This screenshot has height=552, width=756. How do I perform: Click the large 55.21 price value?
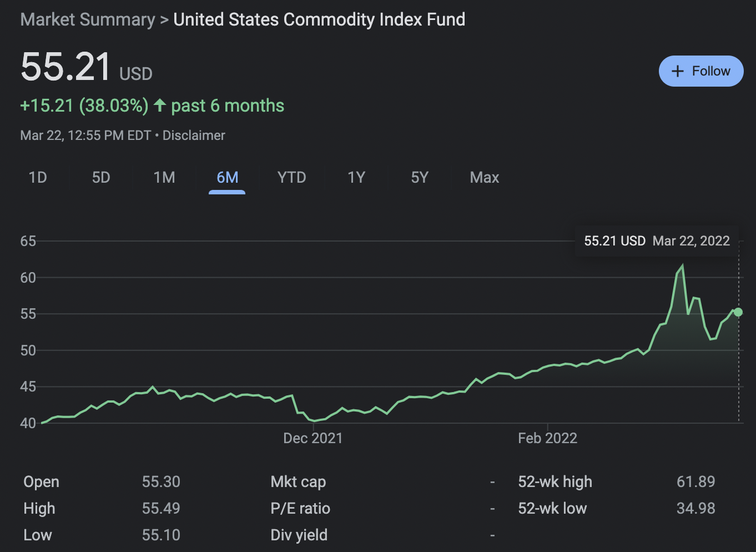(x=66, y=67)
